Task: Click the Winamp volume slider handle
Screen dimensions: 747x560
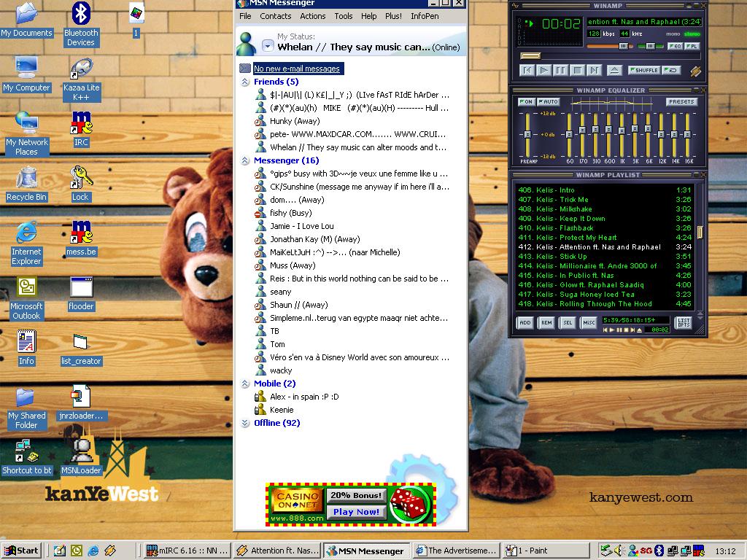Action: (x=623, y=46)
